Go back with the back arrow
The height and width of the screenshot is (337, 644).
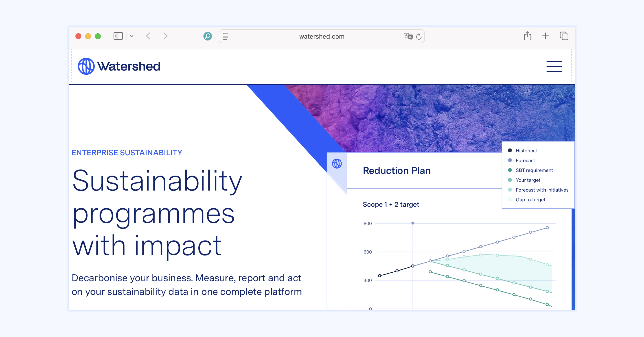click(x=148, y=36)
